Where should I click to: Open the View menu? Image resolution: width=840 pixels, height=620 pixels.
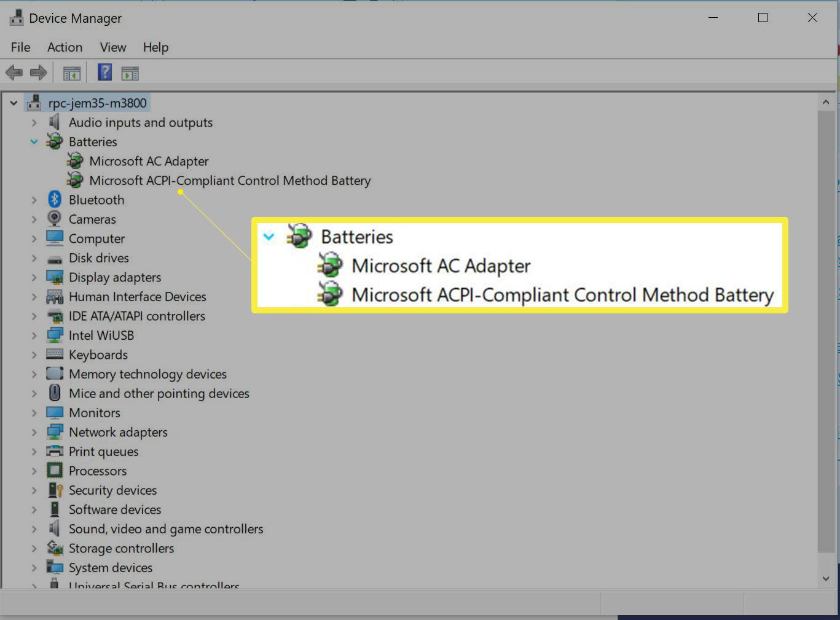(113, 47)
